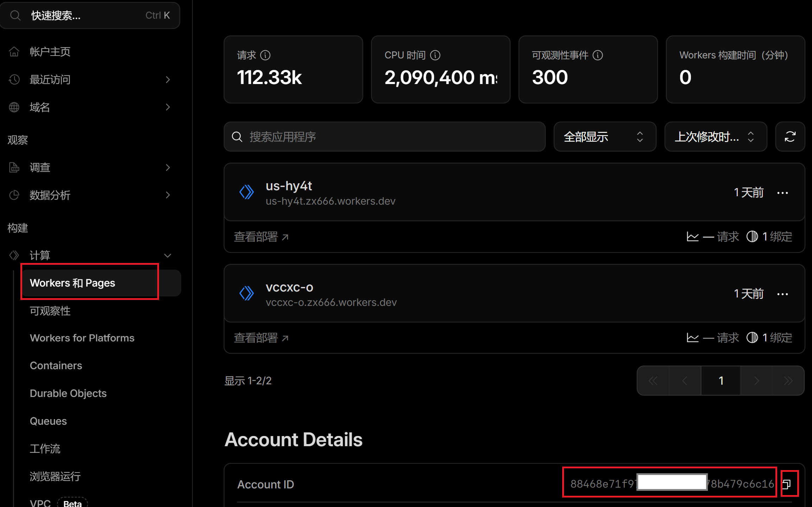The image size is (812, 507).
Task: Expand the 数据分析 submenu arrow
Action: coord(168,195)
